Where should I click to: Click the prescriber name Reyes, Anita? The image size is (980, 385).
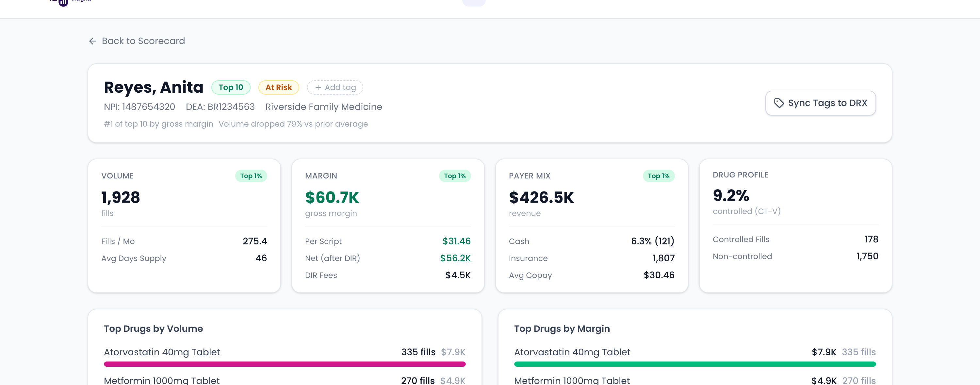[x=154, y=87]
